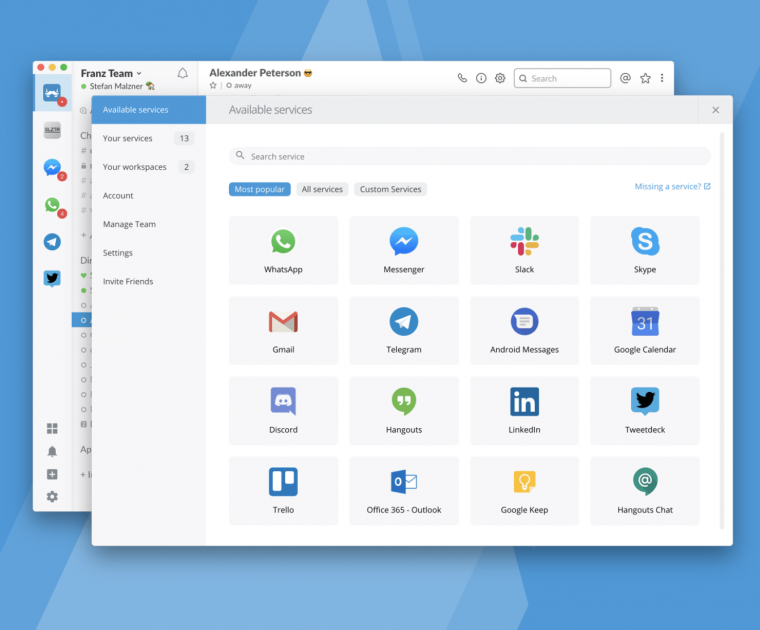This screenshot has width=760, height=630.
Task: Star the Alexander Peterson conversation
Action: (213, 86)
